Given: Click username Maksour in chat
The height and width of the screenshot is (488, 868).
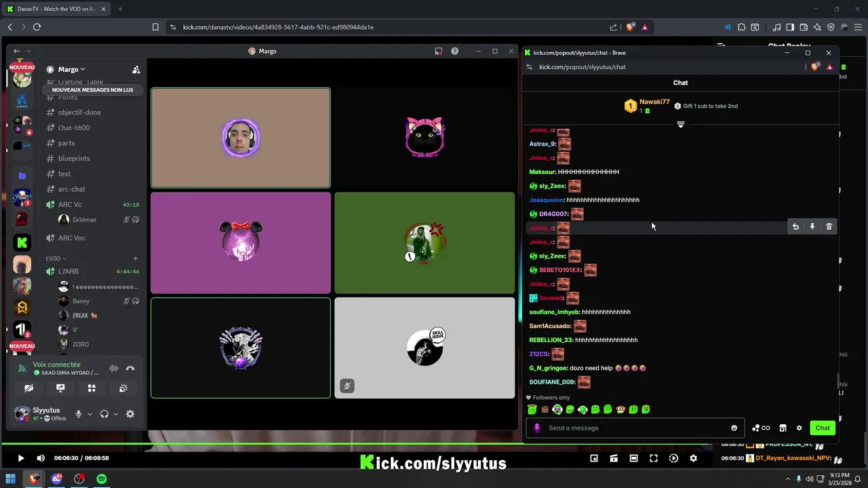Looking at the screenshot, I should click(x=542, y=172).
